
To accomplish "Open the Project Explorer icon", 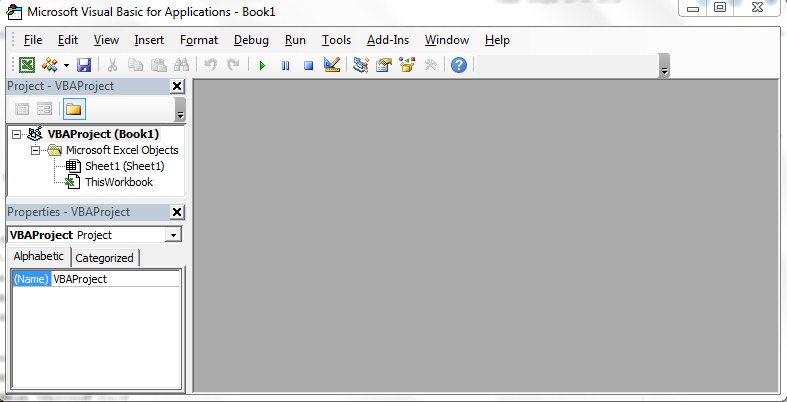I will [360, 65].
